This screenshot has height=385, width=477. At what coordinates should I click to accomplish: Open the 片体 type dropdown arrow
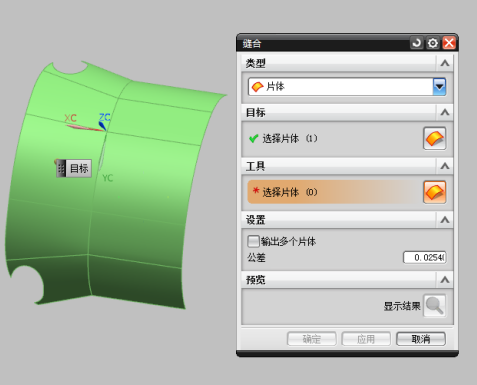click(x=439, y=87)
